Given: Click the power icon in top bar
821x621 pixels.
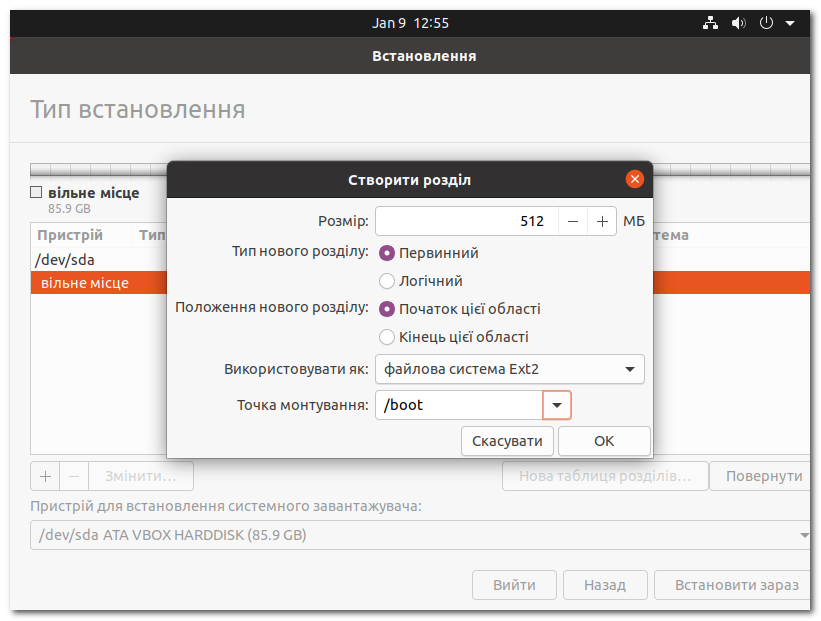Looking at the screenshot, I should tap(765, 22).
